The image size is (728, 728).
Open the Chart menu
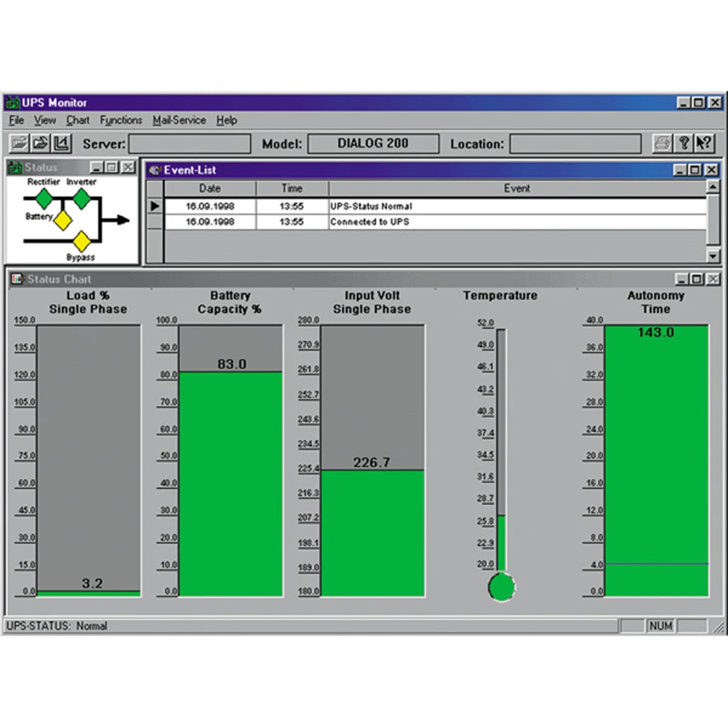pyautogui.click(x=78, y=120)
